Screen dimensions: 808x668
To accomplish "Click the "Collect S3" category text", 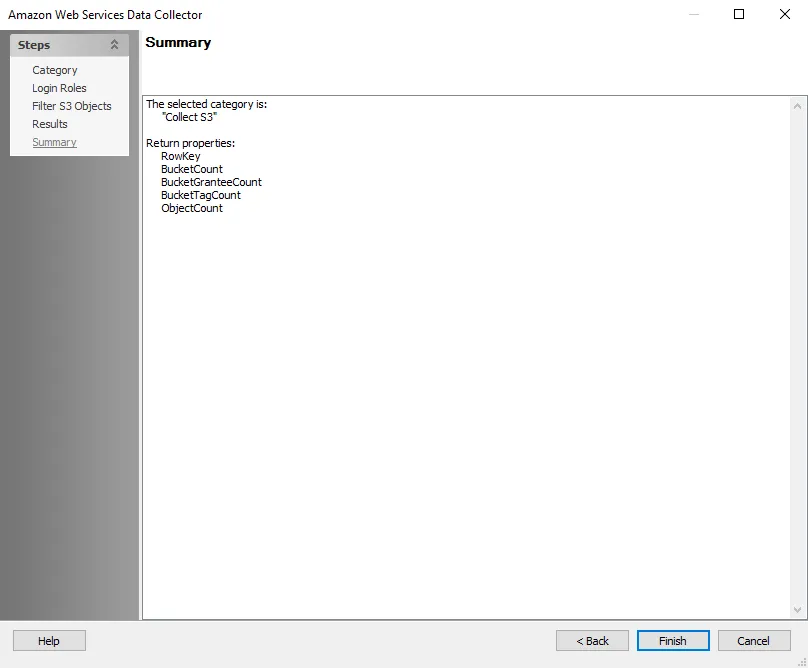I will tap(189, 117).
